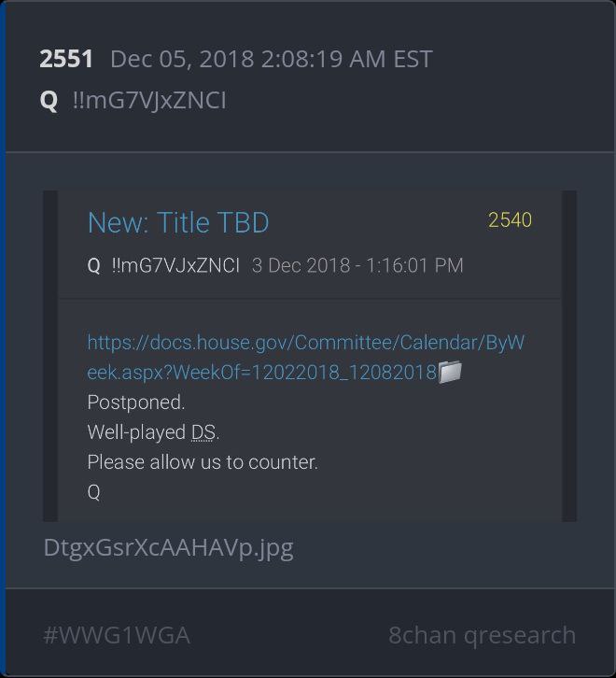This screenshot has width=616, height=678.
Task: Open the quoted post titled New: Title TBD
Action: point(178,222)
